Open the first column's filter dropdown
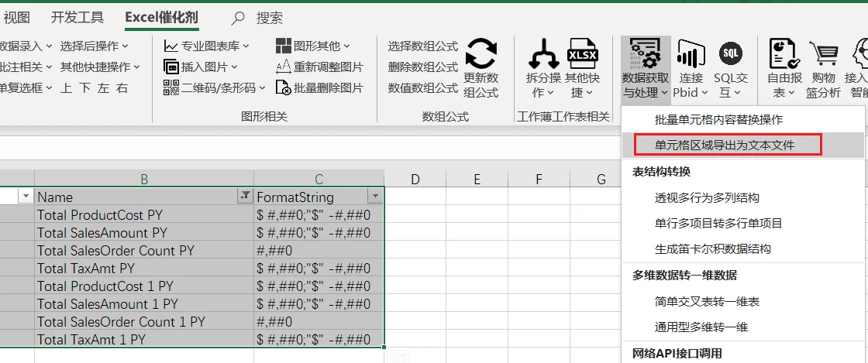Viewport: 868px width, 363px height. tap(26, 197)
